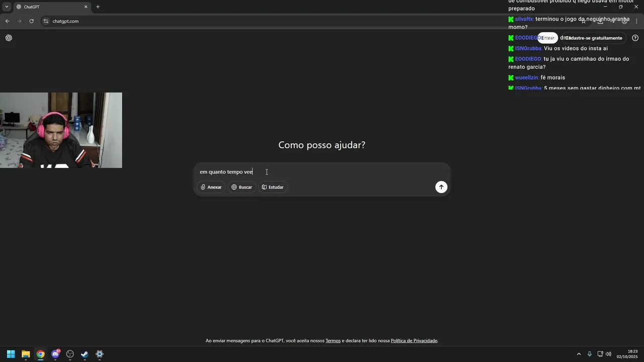644x362 pixels.
Task: Open the Termos link
Action: [x=333, y=341]
